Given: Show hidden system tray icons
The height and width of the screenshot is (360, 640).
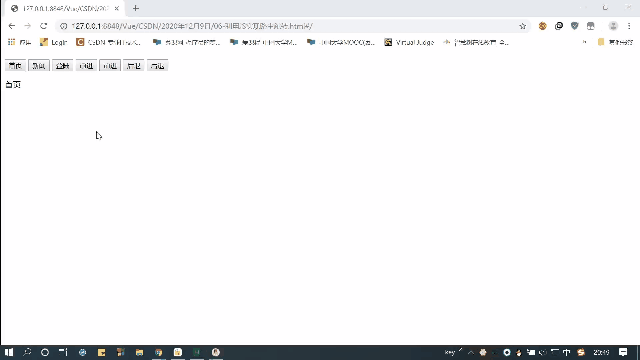Looking at the screenshot, I should point(471,352).
